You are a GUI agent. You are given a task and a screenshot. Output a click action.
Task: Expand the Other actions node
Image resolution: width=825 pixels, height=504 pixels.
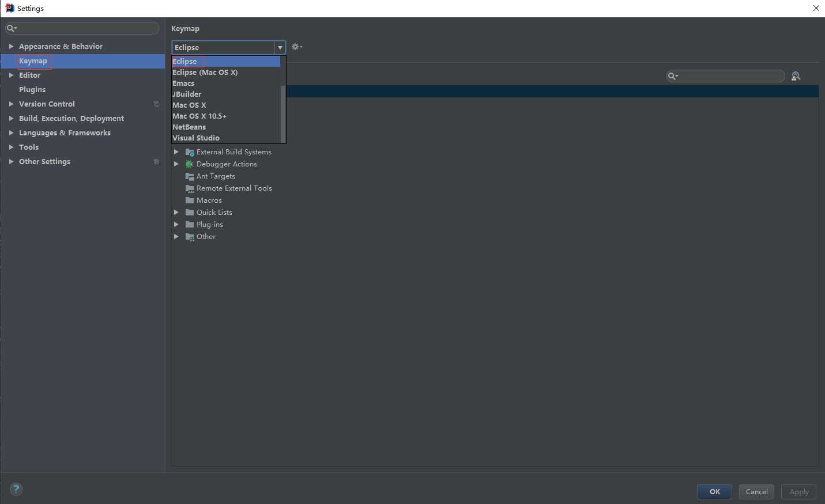click(176, 237)
